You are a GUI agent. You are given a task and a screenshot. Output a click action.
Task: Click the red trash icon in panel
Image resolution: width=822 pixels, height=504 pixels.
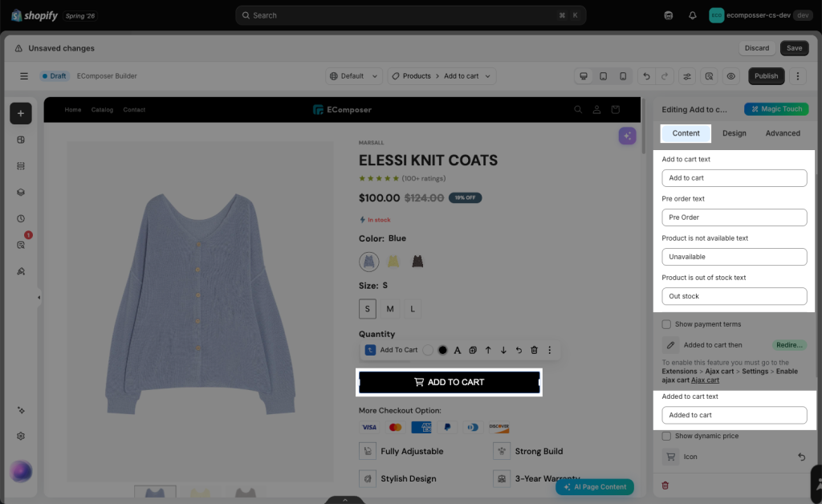[665, 485]
